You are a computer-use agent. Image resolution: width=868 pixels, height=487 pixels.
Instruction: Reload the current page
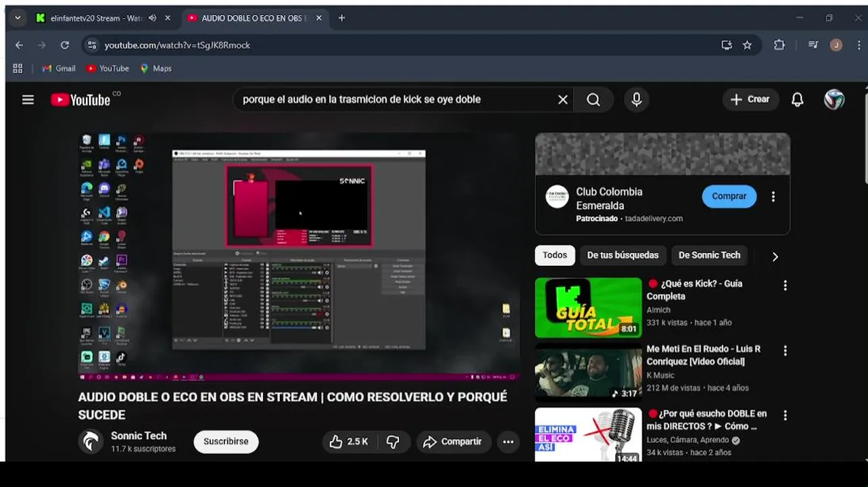point(65,45)
